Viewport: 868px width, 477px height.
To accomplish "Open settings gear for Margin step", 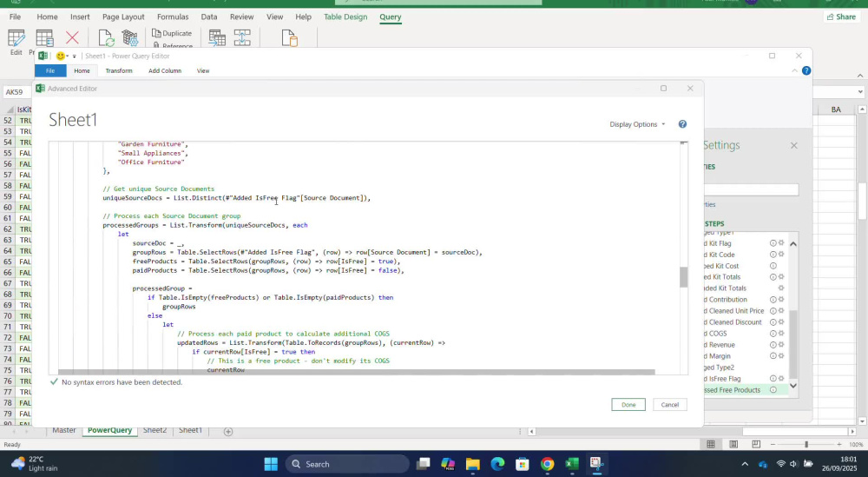I will (x=781, y=355).
